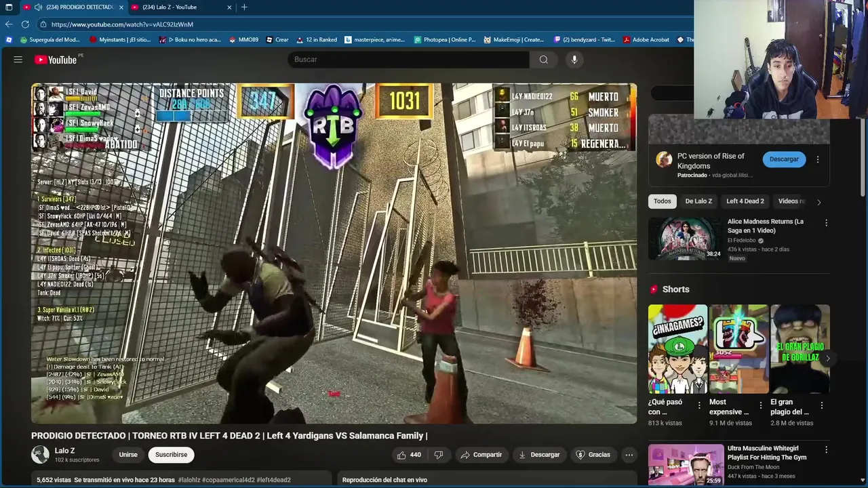Open the MMO89 bookmark
Screen dimensions: 868x488
tap(243, 40)
